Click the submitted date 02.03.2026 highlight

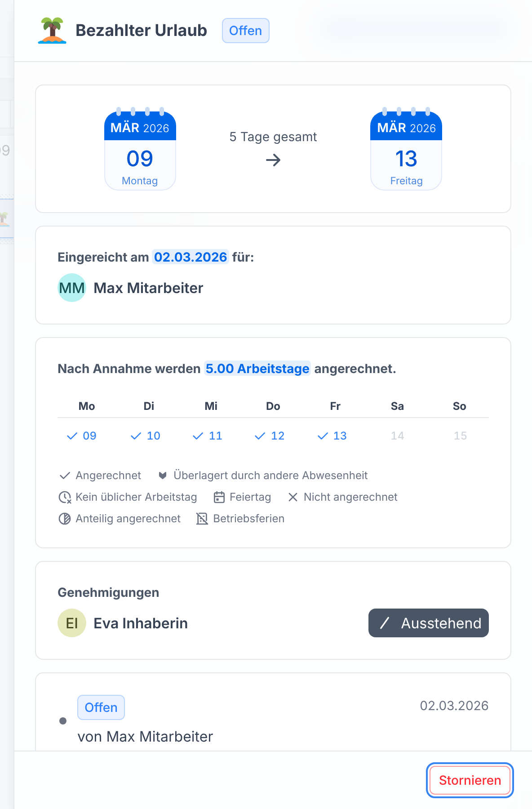click(191, 257)
